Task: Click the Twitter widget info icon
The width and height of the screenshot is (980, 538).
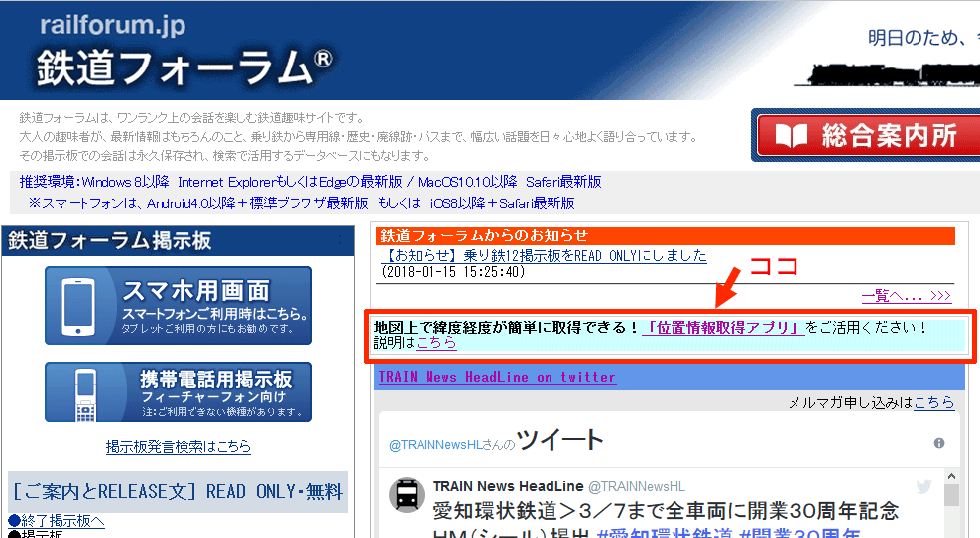Action: click(x=938, y=443)
